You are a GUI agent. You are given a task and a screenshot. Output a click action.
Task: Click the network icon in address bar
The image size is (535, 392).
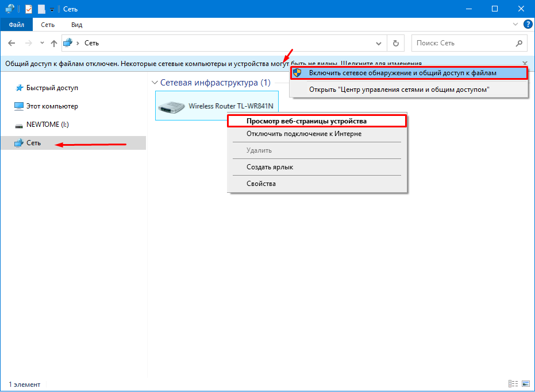(x=68, y=43)
